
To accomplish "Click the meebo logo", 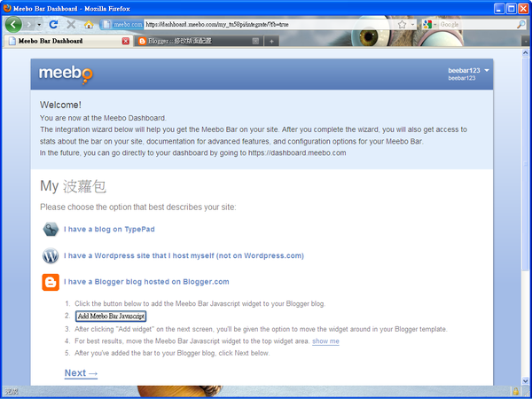I will click(x=66, y=74).
